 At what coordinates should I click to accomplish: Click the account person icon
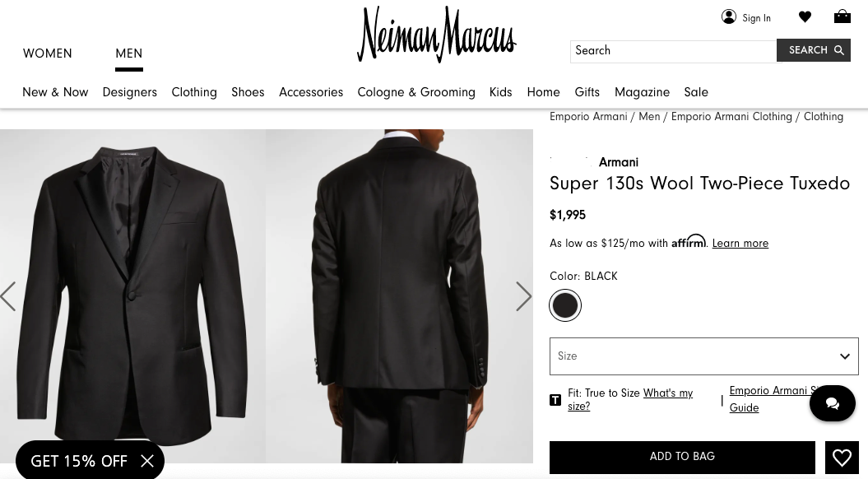[x=729, y=16]
